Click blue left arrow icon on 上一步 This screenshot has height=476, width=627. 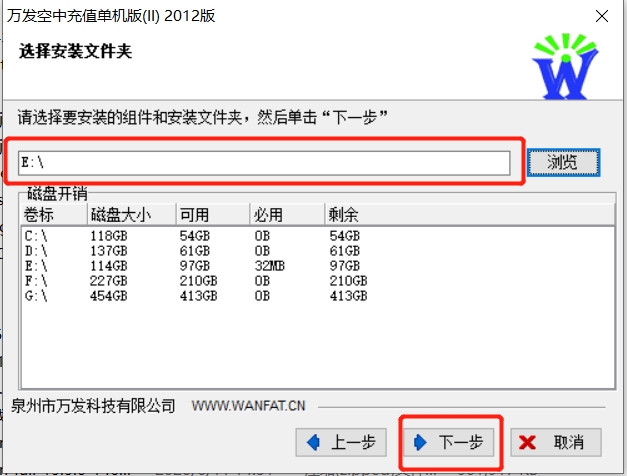[314, 442]
